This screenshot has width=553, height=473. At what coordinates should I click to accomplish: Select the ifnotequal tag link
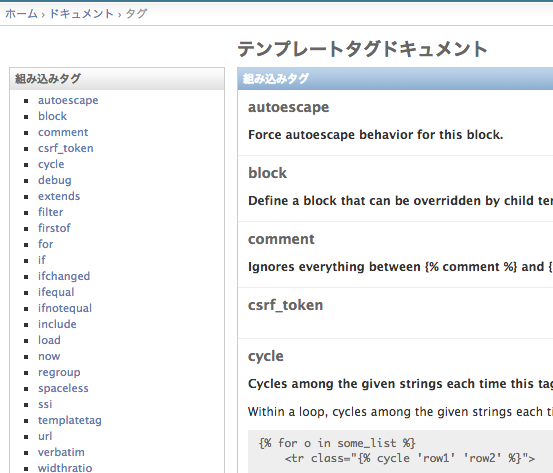(x=65, y=308)
